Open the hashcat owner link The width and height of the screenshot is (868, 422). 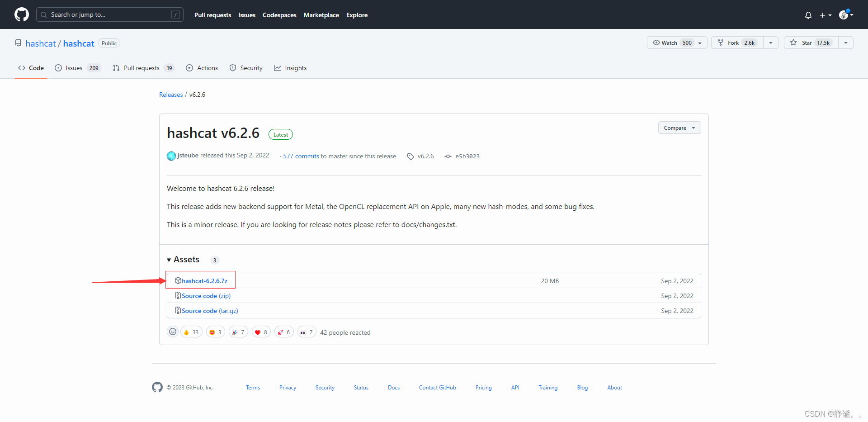(x=41, y=43)
